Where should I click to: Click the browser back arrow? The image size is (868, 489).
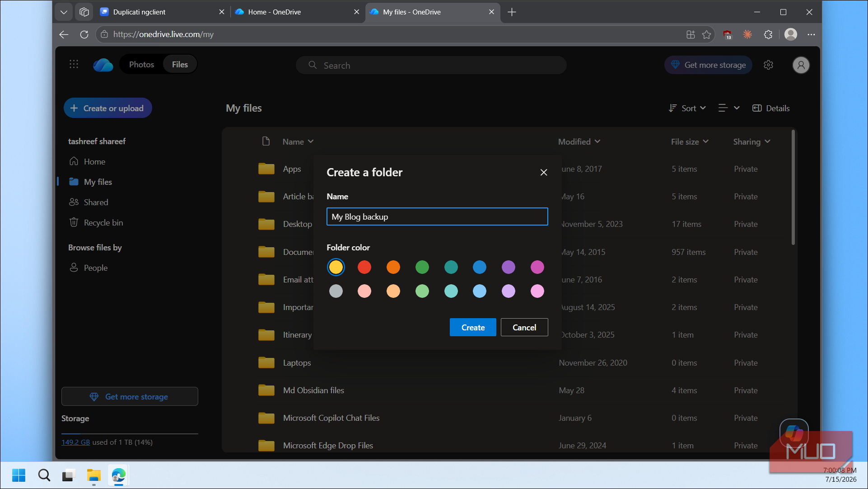(x=64, y=34)
